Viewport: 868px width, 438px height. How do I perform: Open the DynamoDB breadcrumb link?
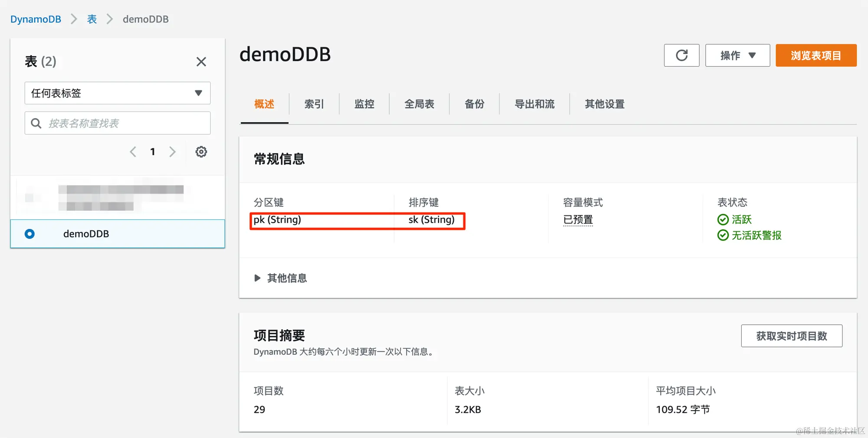(x=36, y=19)
